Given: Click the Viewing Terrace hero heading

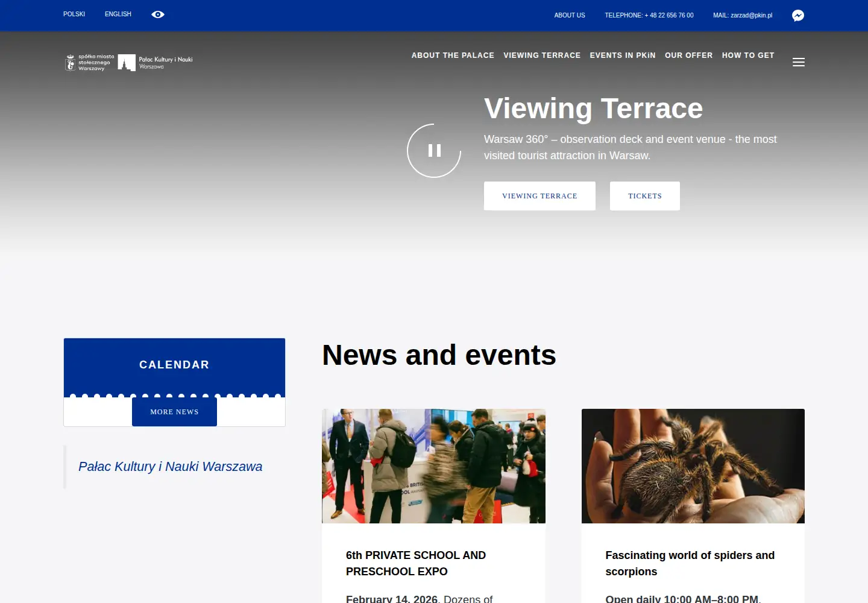Looking at the screenshot, I should tap(594, 109).
